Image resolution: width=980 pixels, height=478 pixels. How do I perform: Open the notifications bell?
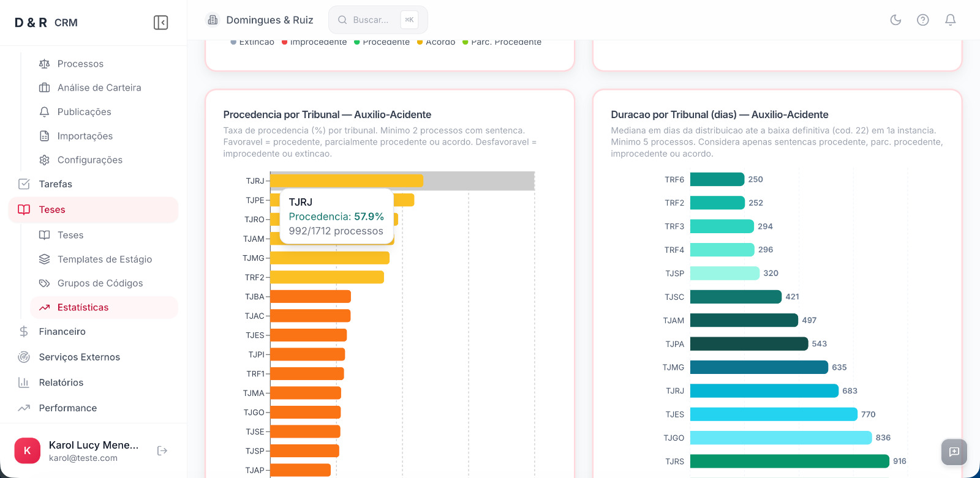[950, 20]
